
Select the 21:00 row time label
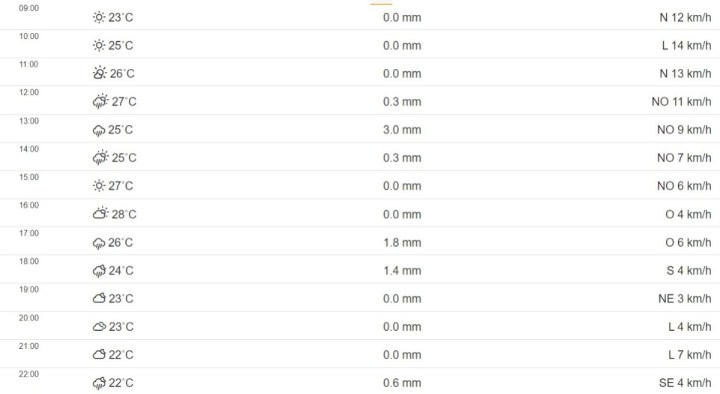[29, 346]
